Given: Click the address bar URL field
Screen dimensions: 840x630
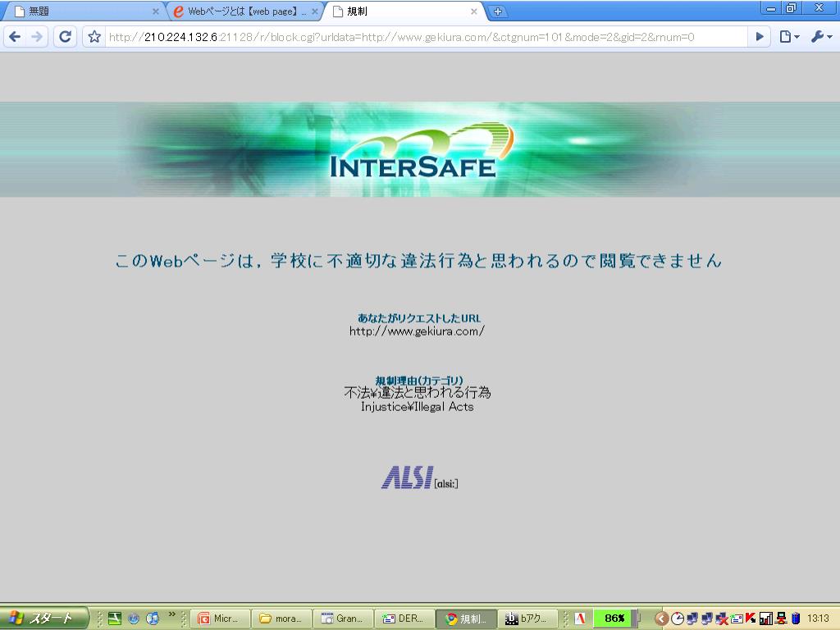Looking at the screenshot, I should click(426, 37).
